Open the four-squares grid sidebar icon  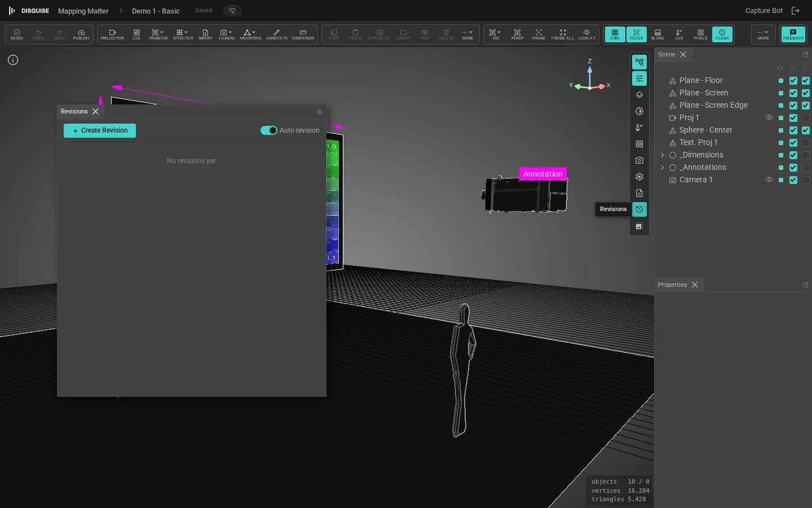(x=639, y=144)
